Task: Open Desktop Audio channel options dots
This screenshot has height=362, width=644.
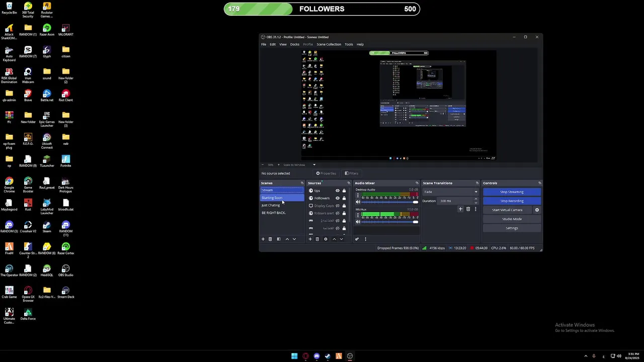Action: coord(358,196)
